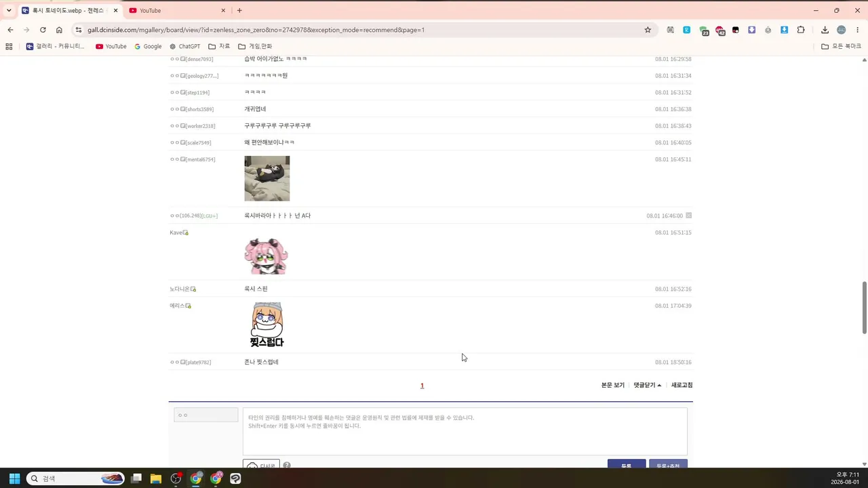Open commenter shorts3589's profile

tap(192, 109)
